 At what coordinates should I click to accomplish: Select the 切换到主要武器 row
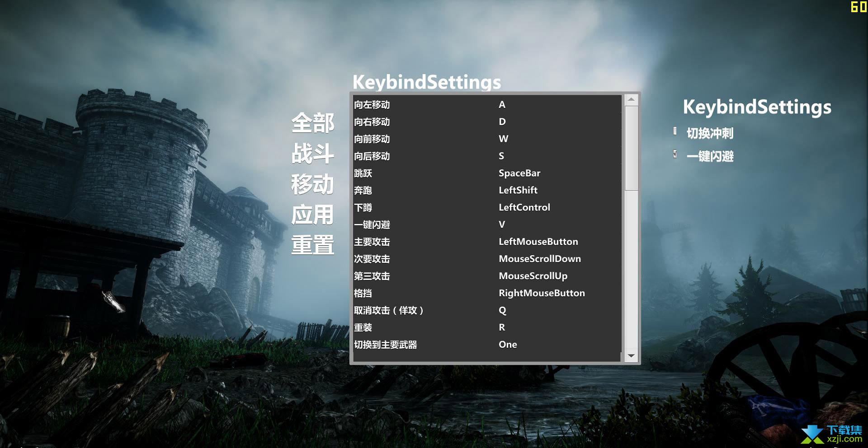[x=486, y=345]
